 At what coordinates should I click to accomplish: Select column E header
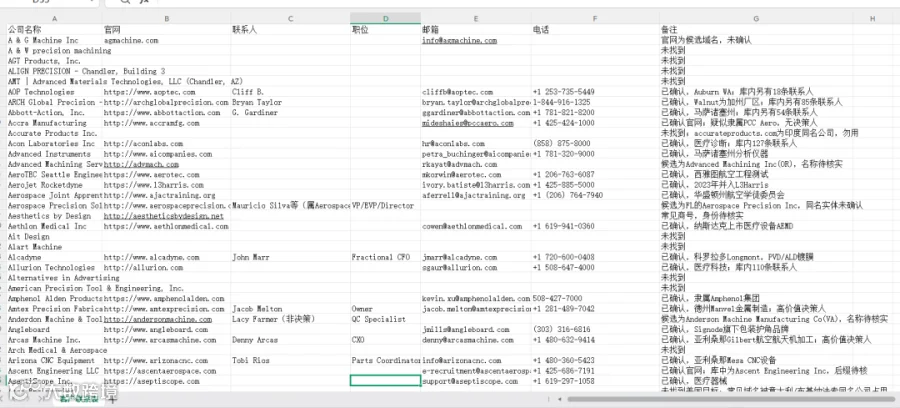(476, 18)
